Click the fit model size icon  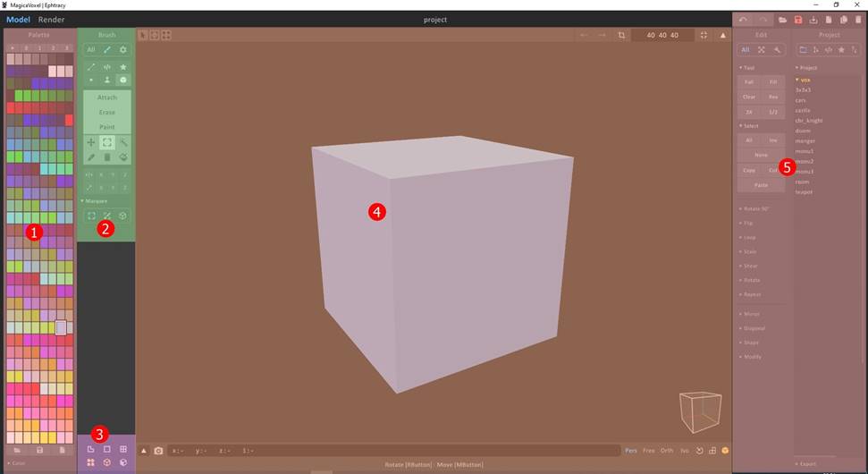coord(704,35)
